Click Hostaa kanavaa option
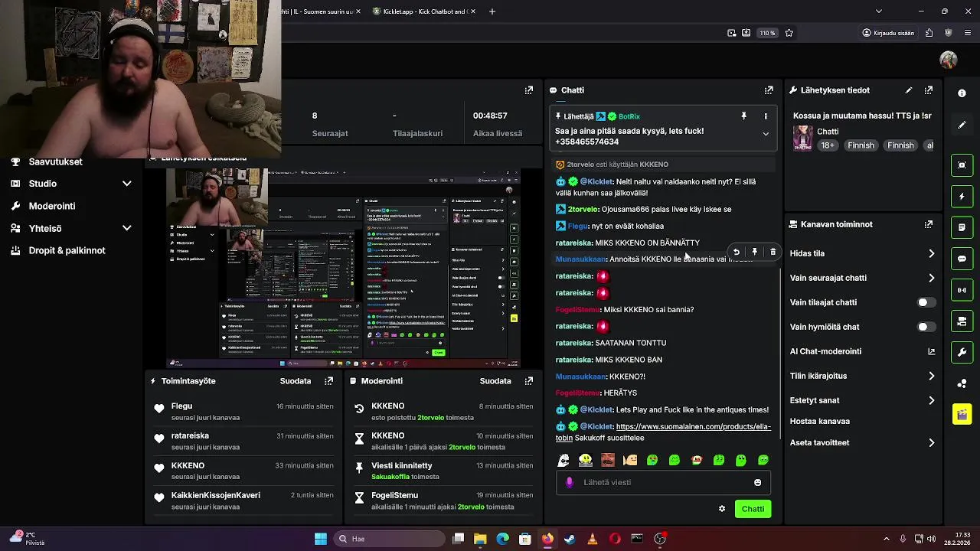980x551 pixels. tap(820, 421)
